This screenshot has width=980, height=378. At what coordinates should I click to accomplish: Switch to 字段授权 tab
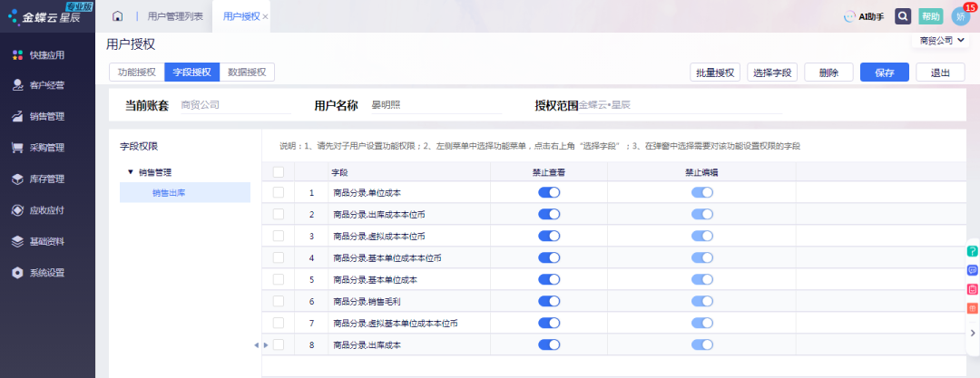tap(191, 72)
